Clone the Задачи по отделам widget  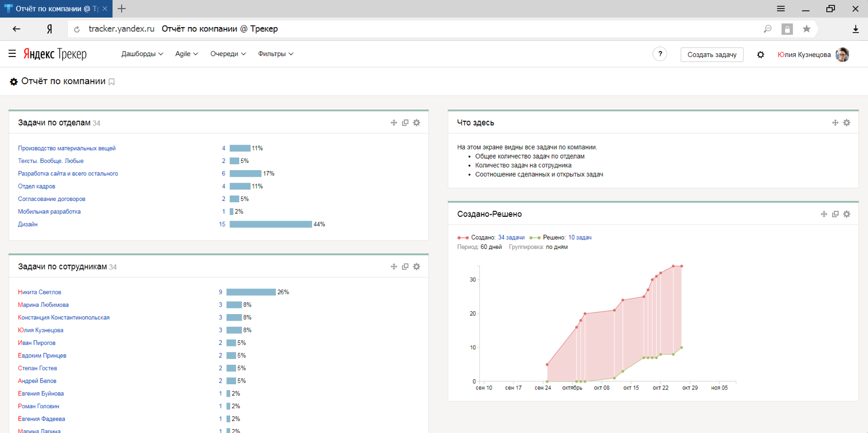[x=405, y=123]
